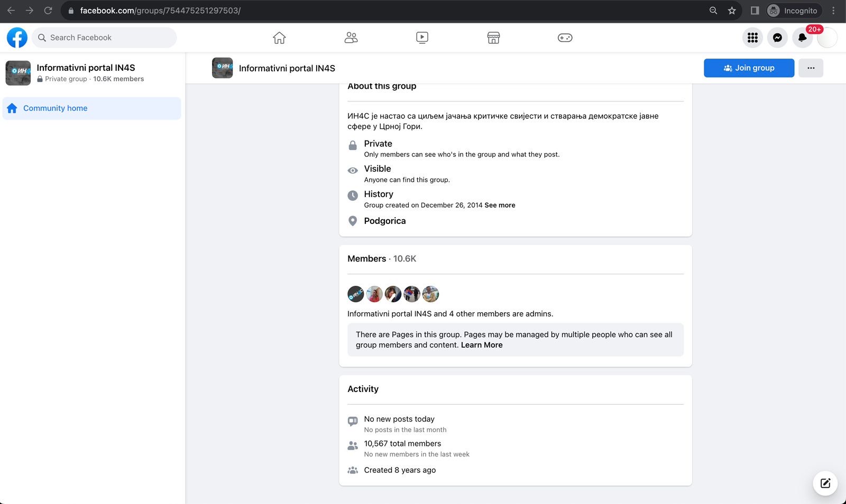Open the fourth admin avatar in Members
The width and height of the screenshot is (846, 504).
tap(412, 294)
